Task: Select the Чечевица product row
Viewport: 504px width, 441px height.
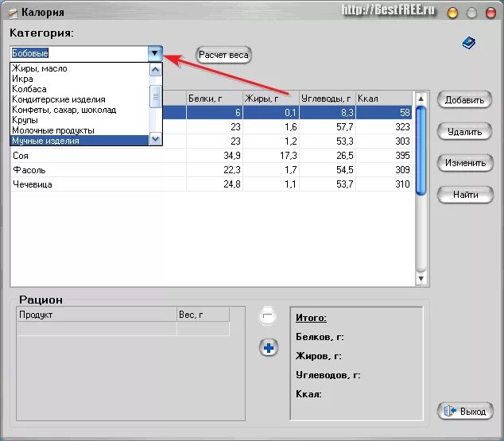Action: pos(211,184)
